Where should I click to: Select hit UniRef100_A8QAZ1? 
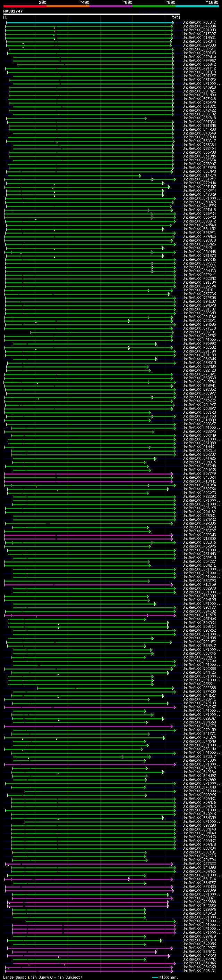[x=199, y=898]
